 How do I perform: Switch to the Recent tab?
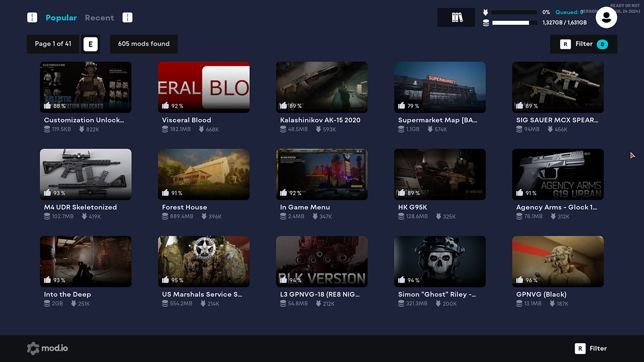pyautogui.click(x=99, y=18)
